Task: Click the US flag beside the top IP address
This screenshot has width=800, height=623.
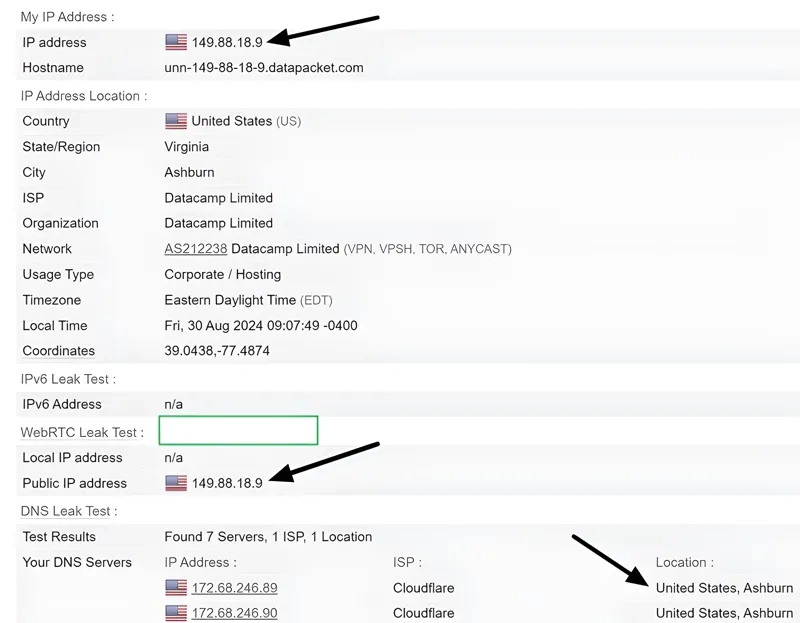Action: (x=176, y=42)
